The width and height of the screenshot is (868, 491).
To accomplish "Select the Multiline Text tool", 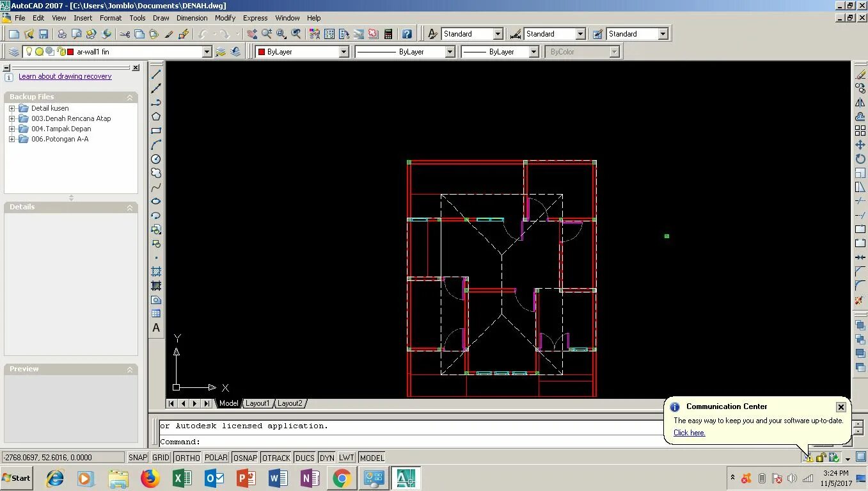I will tap(156, 328).
